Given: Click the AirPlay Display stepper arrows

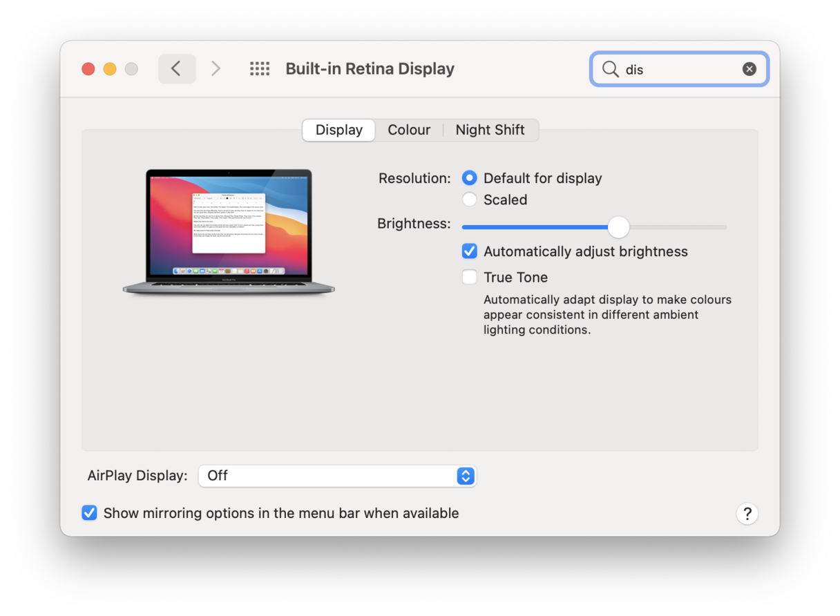Looking at the screenshot, I should [465, 476].
